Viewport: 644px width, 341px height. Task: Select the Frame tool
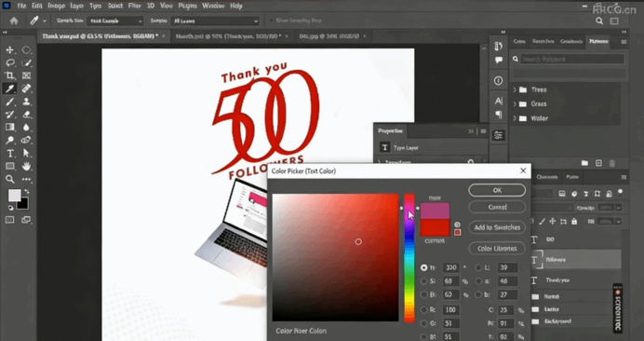[x=27, y=75]
